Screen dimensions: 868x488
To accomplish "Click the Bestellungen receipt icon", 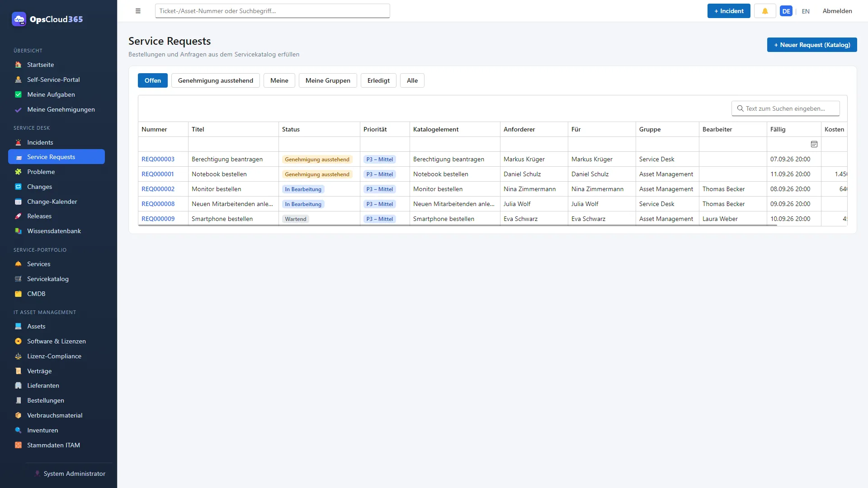I will [18, 400].
